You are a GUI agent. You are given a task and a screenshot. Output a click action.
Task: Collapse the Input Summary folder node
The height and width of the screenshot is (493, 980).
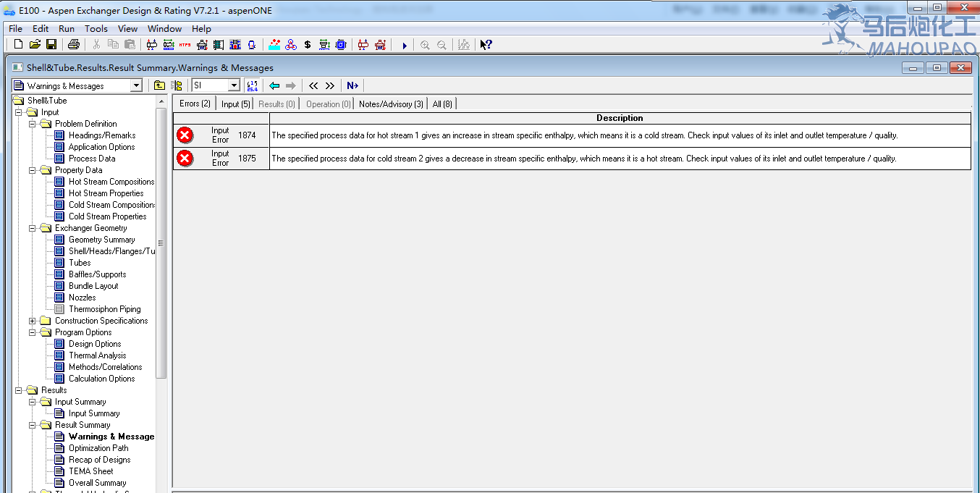pyautogui.click(x=33, y=402)
